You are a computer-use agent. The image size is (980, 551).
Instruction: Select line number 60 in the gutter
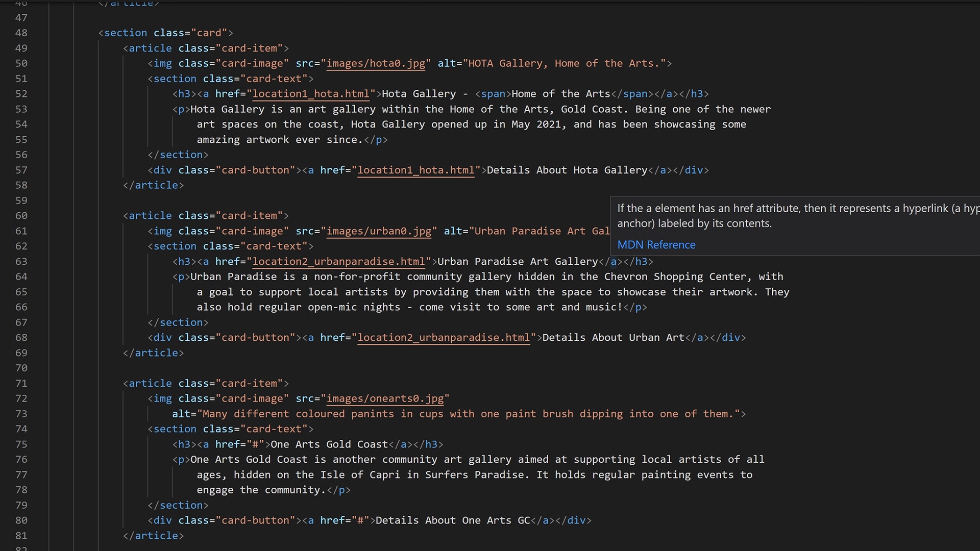coord(21,216)
